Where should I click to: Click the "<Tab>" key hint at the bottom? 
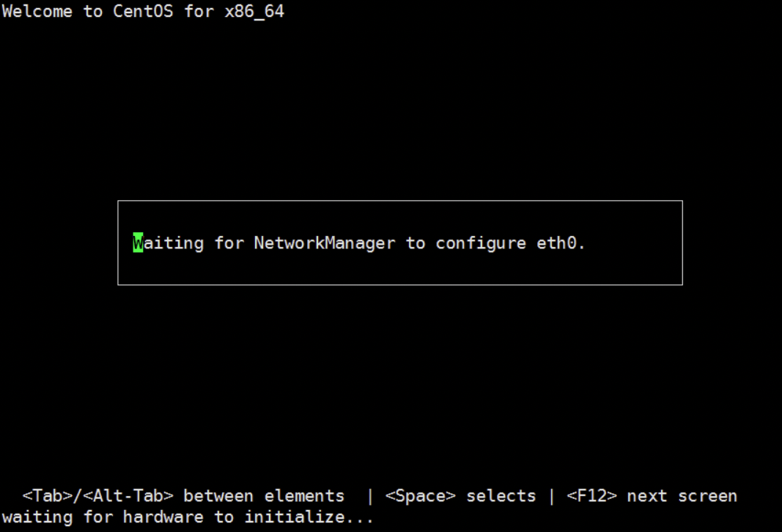[x=48, y=496]
